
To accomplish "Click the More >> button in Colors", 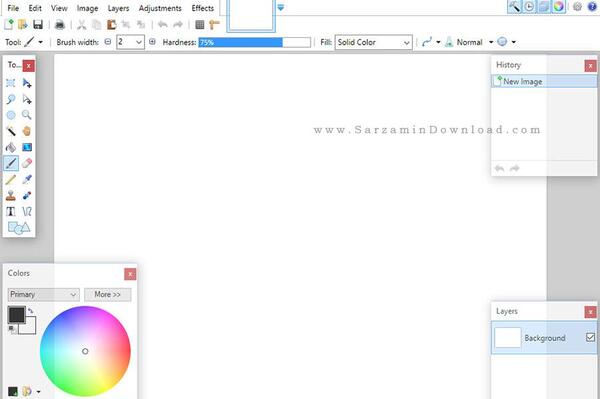I will point(108,295).
